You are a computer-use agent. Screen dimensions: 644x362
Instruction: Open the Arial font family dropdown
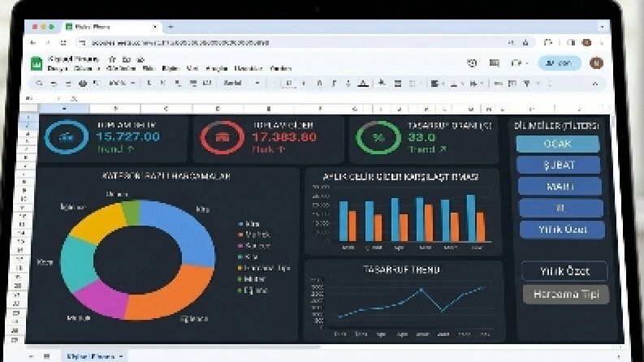click(x=241, y=84)
